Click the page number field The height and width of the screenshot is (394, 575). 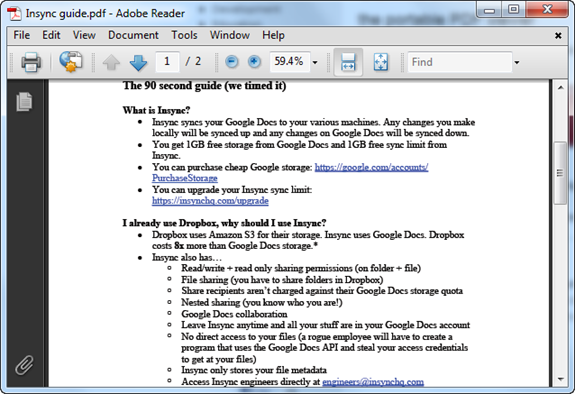coord(167,62)
